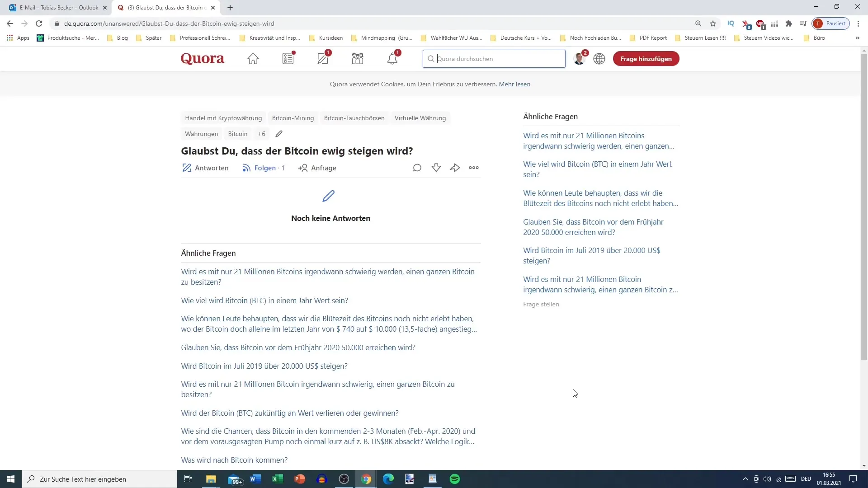Viewport: 868px width, 488px height.
Task: Click the profile/account icon
Action: click(580, 58)
